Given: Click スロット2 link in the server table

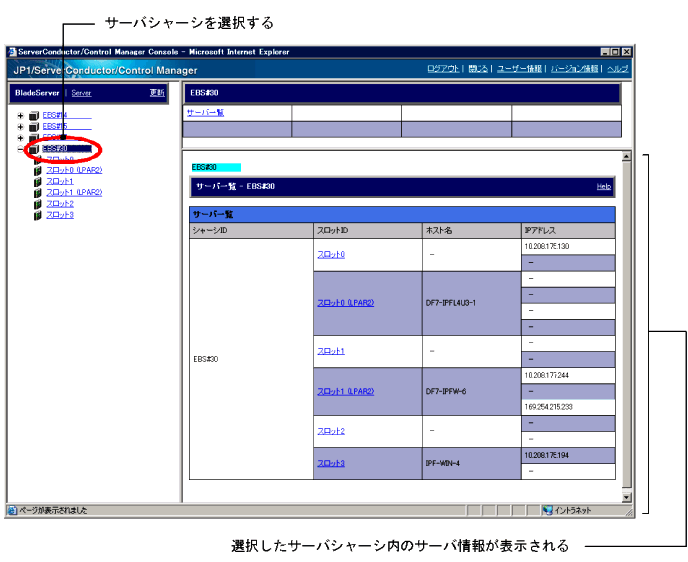Looking at the screenshot, I should coord(331,431).
